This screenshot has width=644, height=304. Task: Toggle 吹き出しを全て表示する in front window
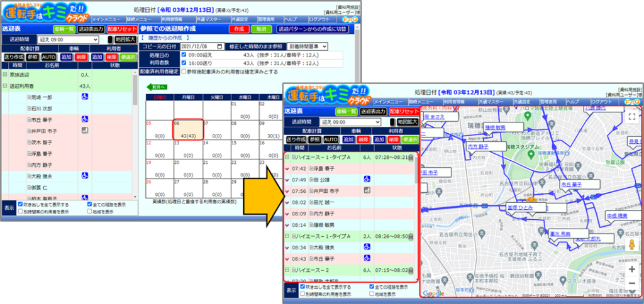(x=303, y=287)
